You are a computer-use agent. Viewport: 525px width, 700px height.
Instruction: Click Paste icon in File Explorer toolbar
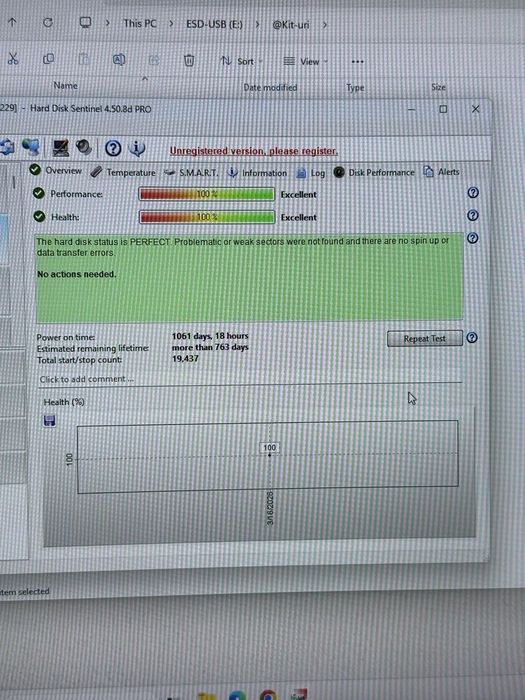click(x=83, y=59)
